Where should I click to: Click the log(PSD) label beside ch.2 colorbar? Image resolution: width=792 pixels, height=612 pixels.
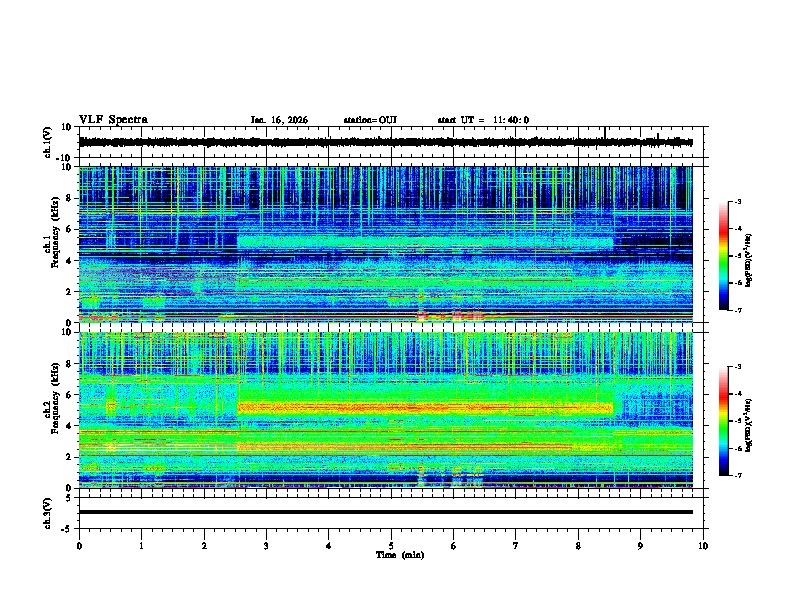[748, 426]
